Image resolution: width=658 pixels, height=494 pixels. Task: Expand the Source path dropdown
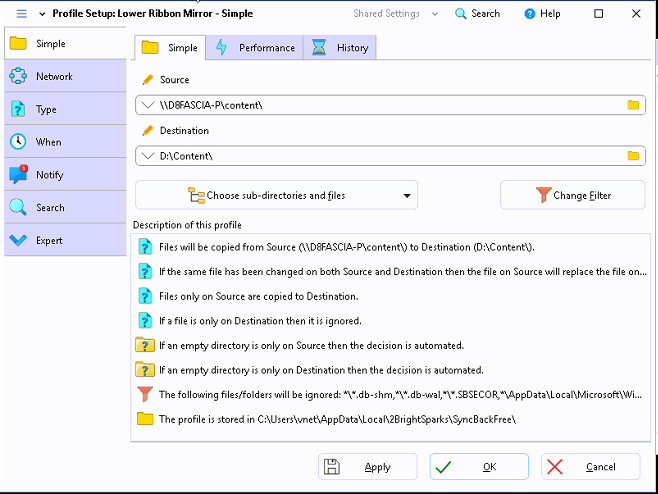pos(148,105)
